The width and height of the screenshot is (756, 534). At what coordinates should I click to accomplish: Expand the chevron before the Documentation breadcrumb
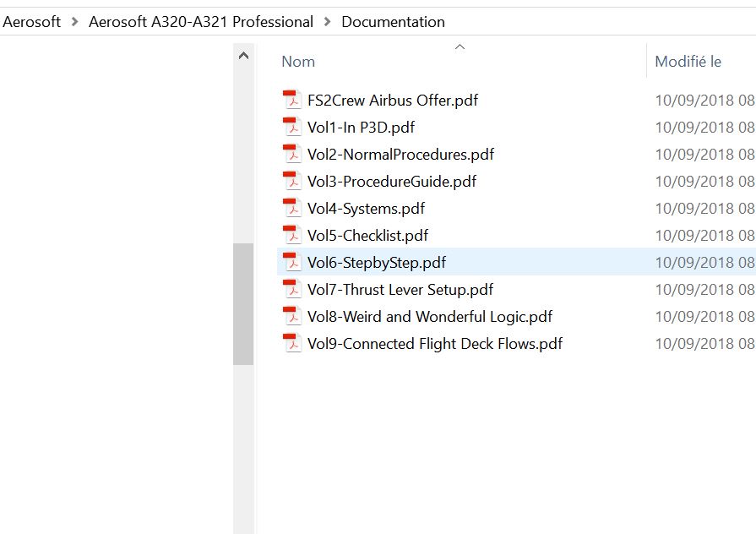tap(328, 22)
